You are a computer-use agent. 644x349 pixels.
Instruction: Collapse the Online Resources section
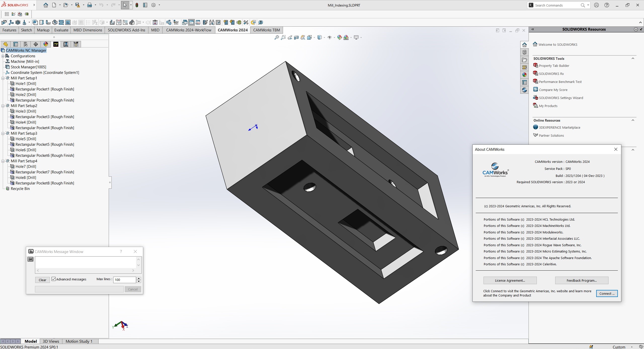(633, 120)
